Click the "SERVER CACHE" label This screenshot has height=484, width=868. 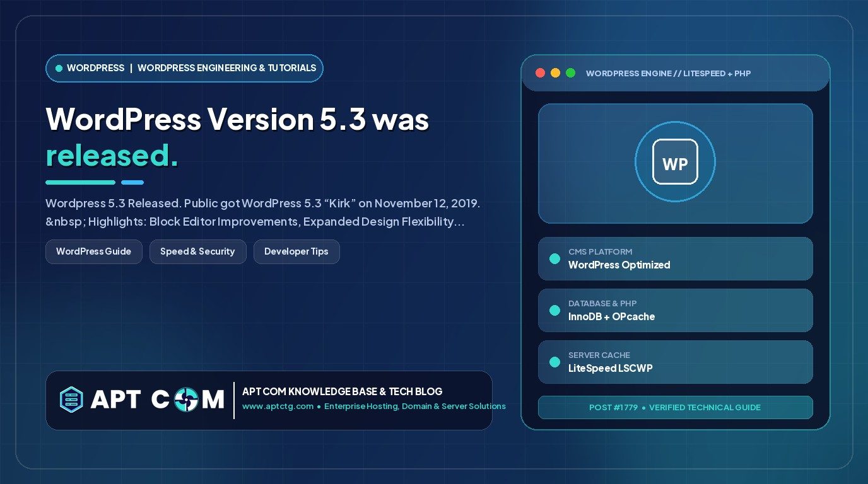(599, 355)
